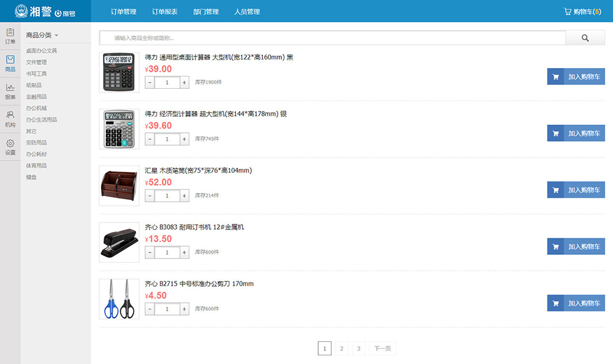Open the 人员管理 top menu
Image resolution: width=613 pixels, height=364 pixels.
tap(247, 12)
